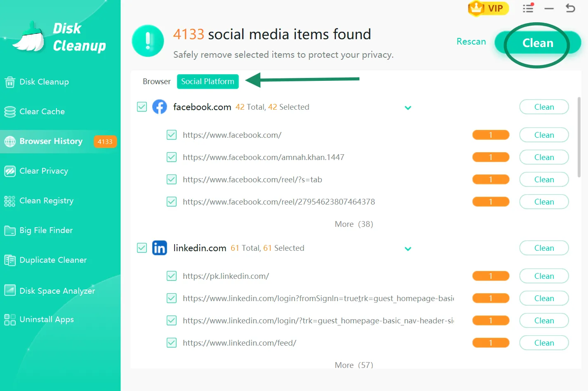Click the Duplicate Cleaner icon
588x391 pixels.
(x=10, y=260)
